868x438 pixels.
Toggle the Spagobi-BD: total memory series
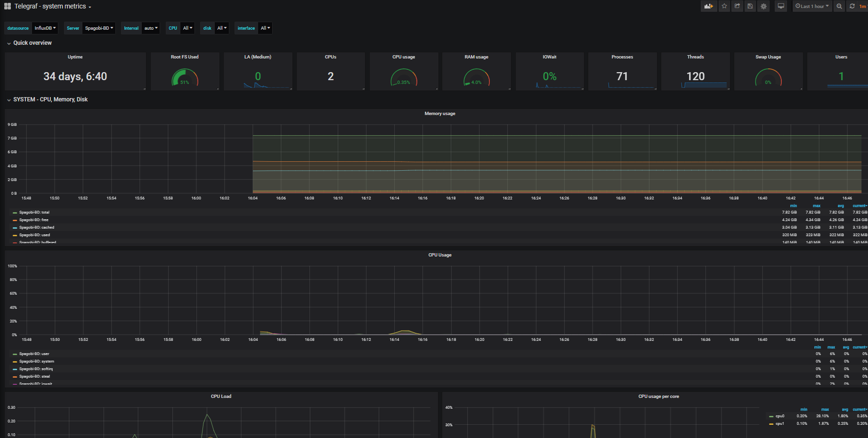[x=34, y=212]
